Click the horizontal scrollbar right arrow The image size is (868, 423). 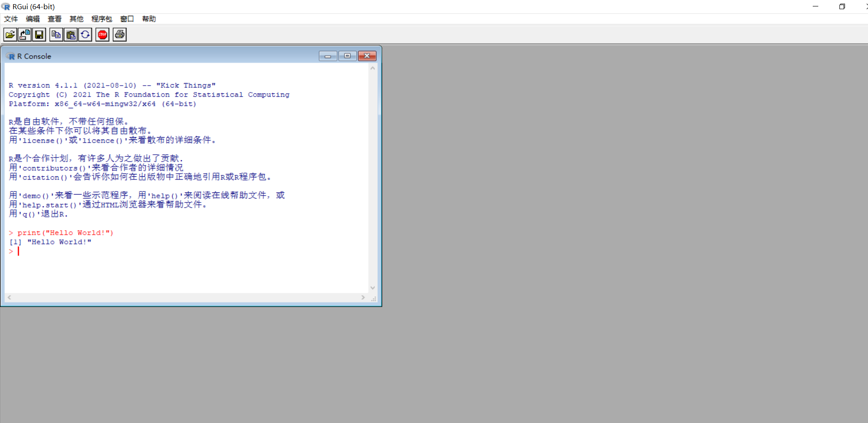coord(363,297)
